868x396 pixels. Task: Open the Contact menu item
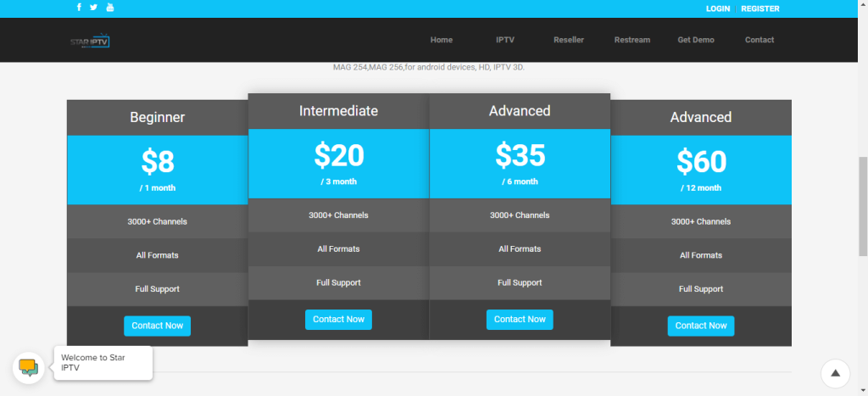tap(759, 40)
